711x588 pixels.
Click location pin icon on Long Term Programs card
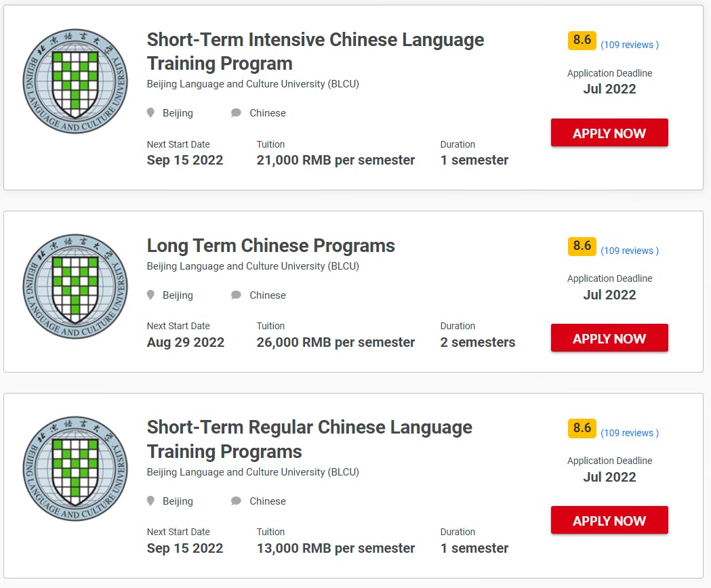point(150,295)
